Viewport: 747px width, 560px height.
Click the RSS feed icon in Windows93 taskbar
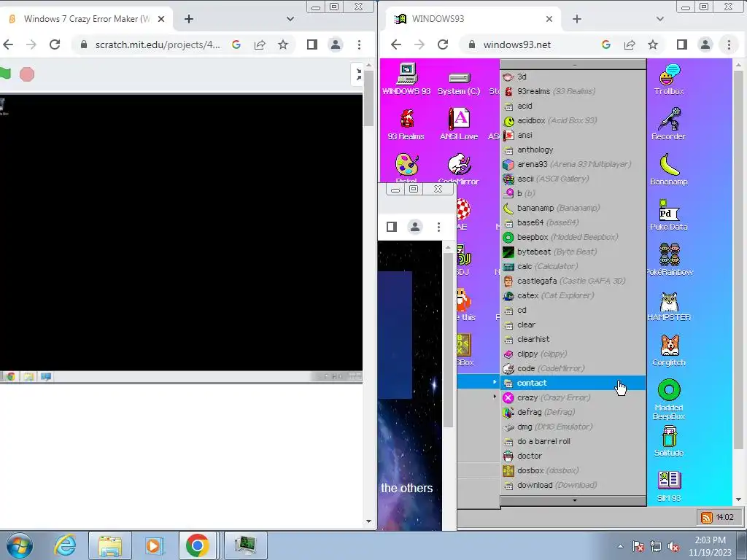pyautogui.click(x=706, y=517)
